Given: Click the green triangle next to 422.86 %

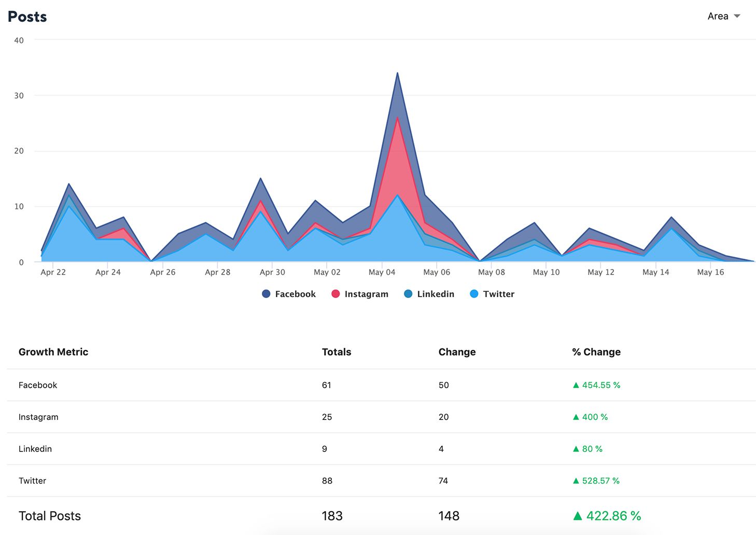Looking at the screenshot, I should pos(577,516).
